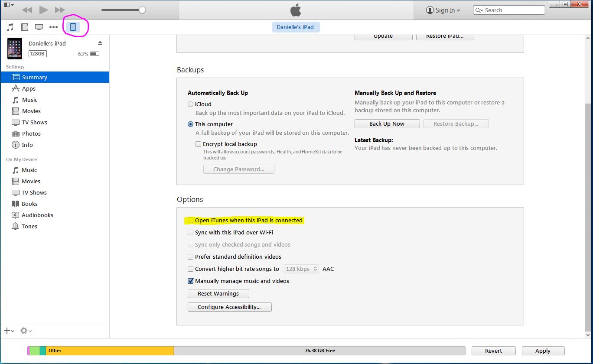Click the 63% battery indicator
This screenshot has width=593, height=364.
click(x=89, y=54)
